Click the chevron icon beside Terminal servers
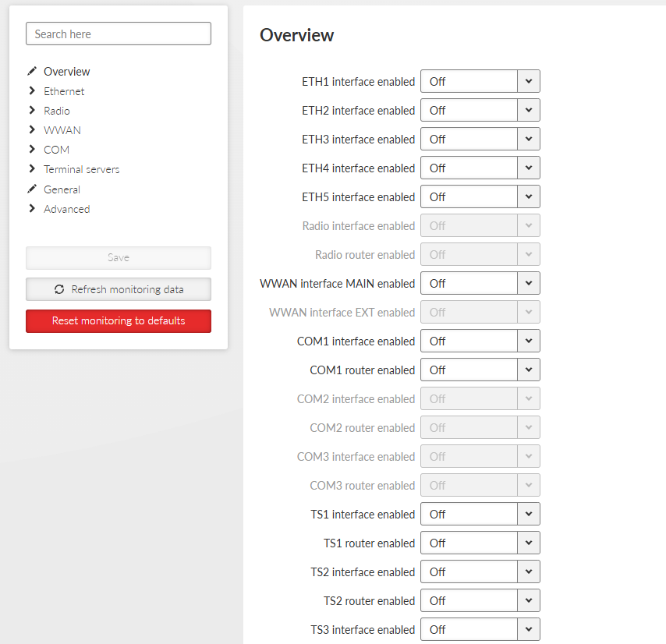Image resolution: width=666 pixels, height=644 pixels. coord(32,169)
